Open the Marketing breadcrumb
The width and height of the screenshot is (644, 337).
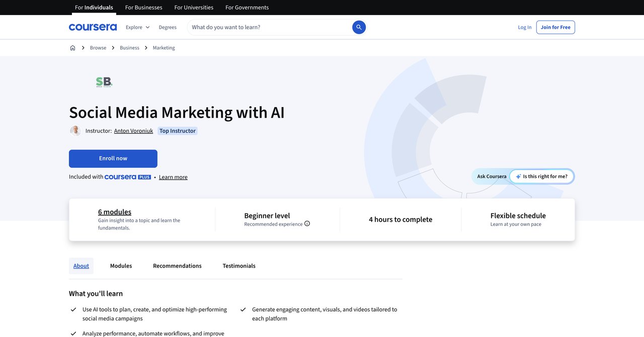(164, 48)
